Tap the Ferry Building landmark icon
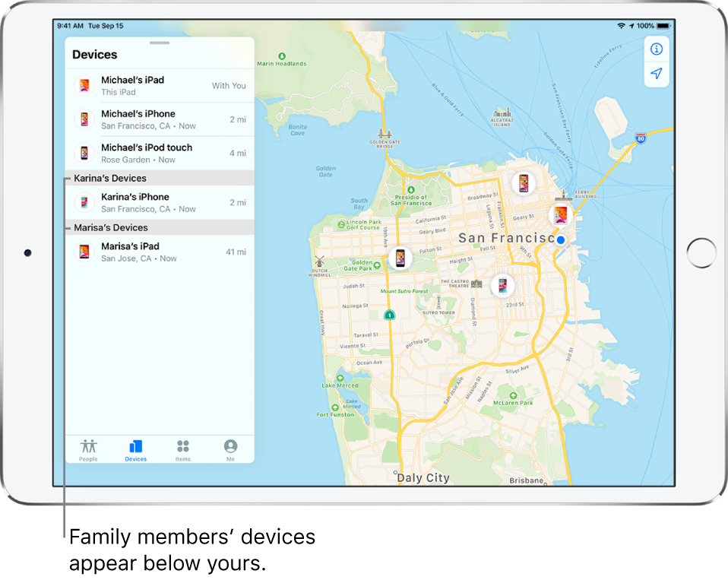728x580 pixels. pos(564,195)
